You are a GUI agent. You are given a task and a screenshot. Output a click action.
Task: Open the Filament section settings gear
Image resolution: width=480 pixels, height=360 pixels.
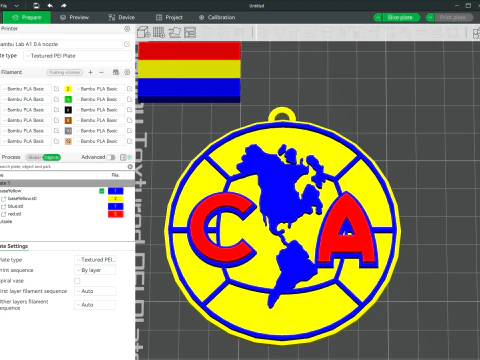point(127,72)
